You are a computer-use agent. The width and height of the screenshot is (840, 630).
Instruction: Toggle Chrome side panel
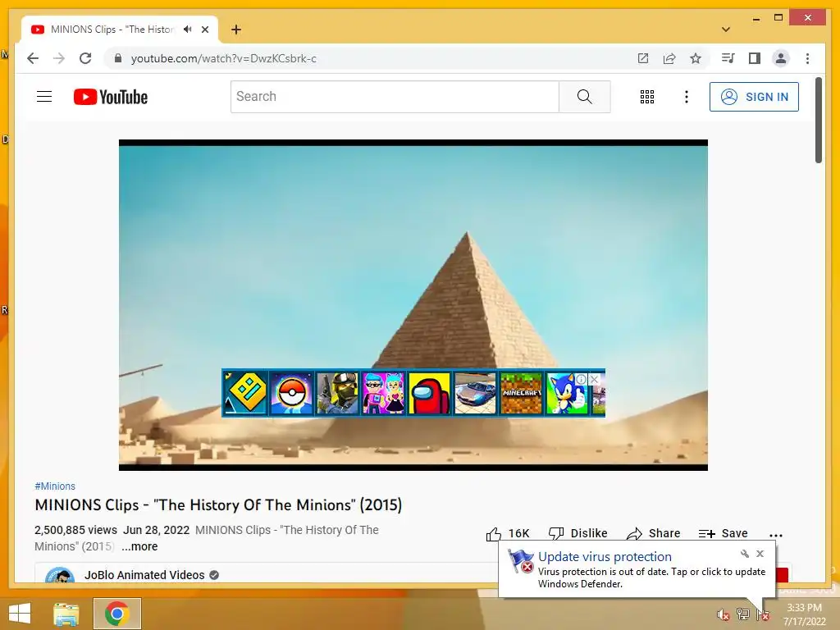tap(755, 58)
